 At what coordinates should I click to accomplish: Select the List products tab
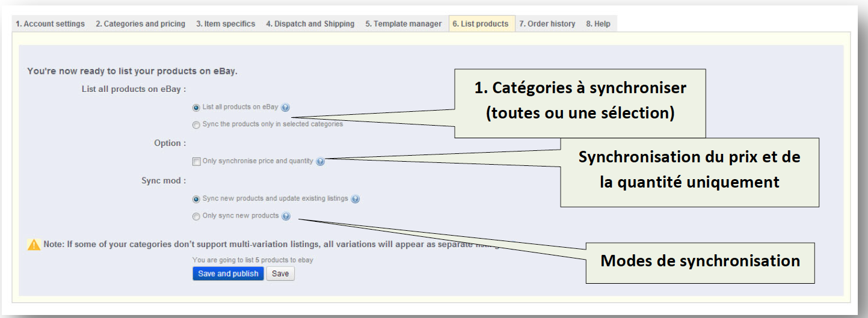[481, 24]
